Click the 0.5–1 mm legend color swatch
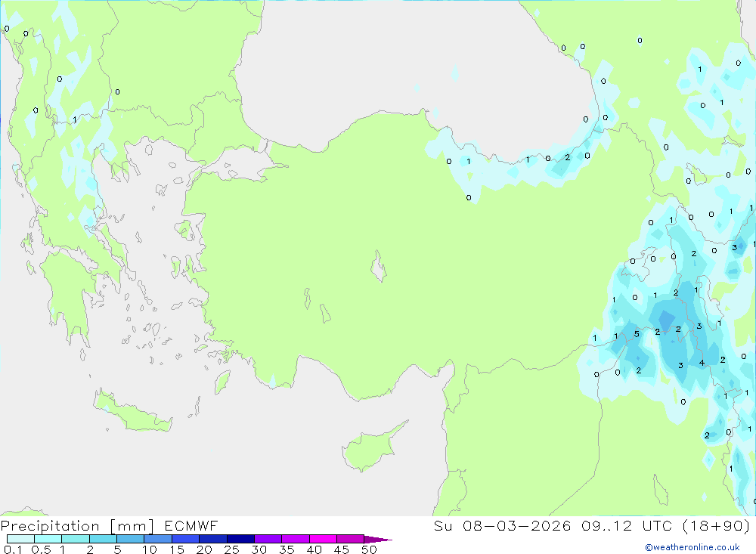The image size is (756, 554). [x=48, y=539]
